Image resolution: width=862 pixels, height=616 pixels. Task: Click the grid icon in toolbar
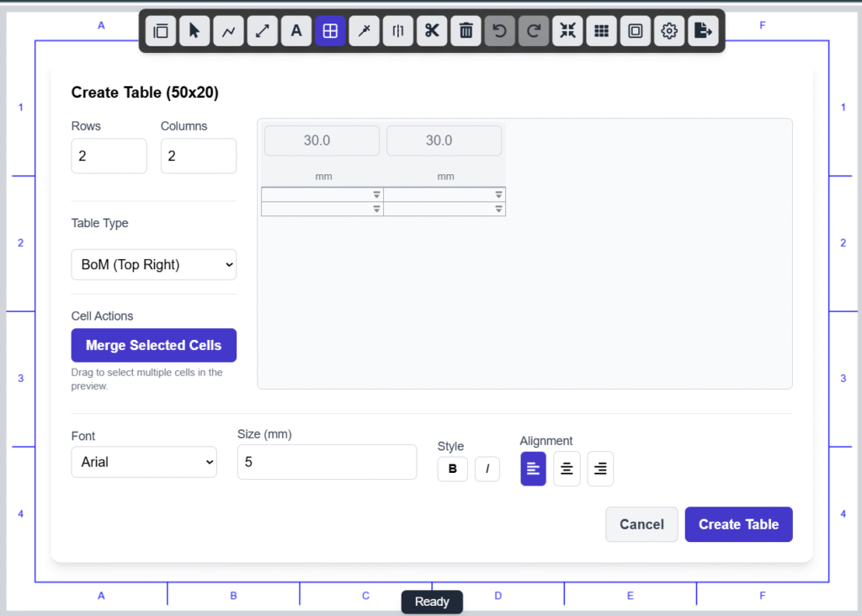click(x=601, y=31)
